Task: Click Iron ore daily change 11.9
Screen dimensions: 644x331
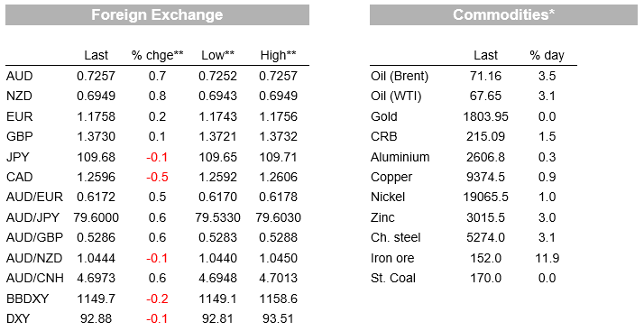Action: pyautogui.click(x=547, y=258)
